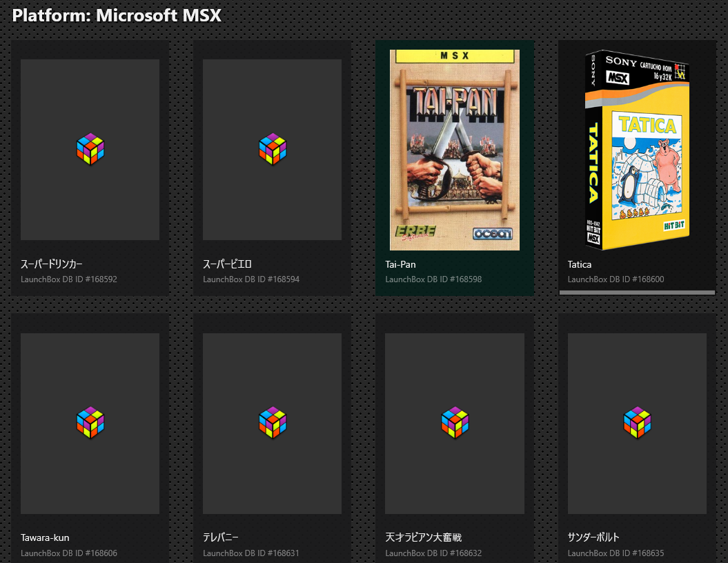Viewport: 728px width, 563px height.
Task: Open the テレバニー game title link
Action: click(221, 537)
